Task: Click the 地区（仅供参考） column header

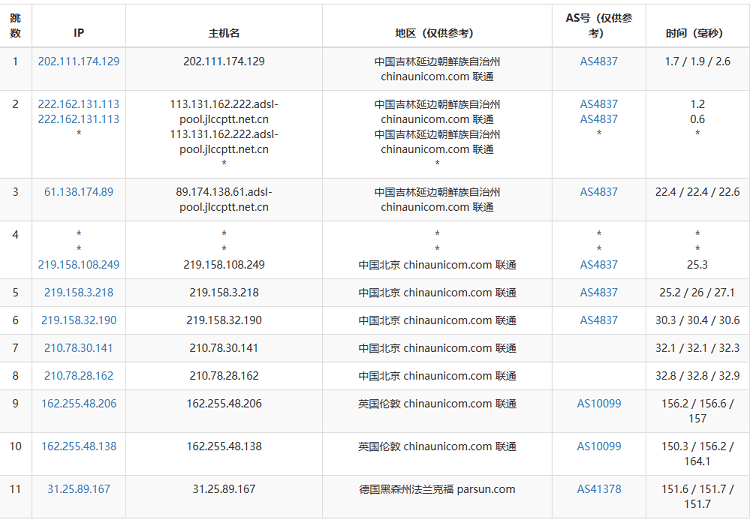Action: [x=437, y=33]
